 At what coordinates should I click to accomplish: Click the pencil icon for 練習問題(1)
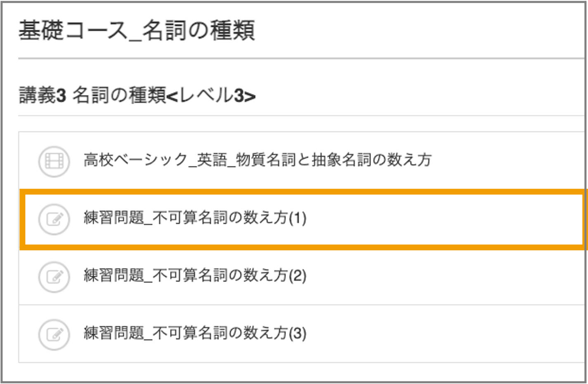click(54, 219)
